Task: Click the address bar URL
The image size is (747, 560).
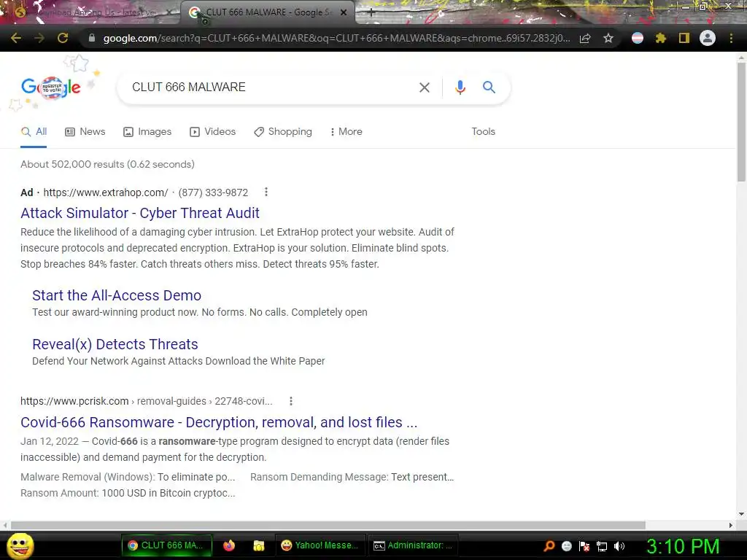Action: pyautogui.click(x=336, y=38)
